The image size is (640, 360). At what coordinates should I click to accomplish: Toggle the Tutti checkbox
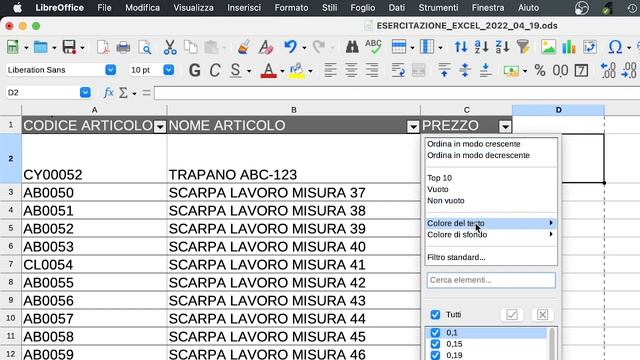(435, 315)
